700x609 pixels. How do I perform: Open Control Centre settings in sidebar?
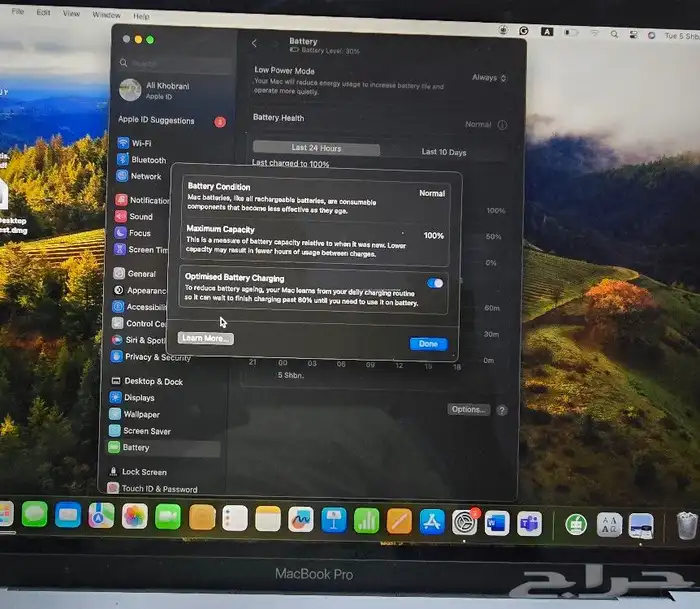click(x=139, y=324)
